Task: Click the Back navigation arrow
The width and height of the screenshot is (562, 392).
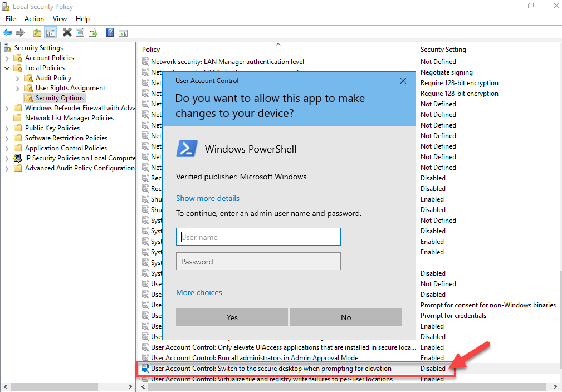Action: click(x=7, y=32)
